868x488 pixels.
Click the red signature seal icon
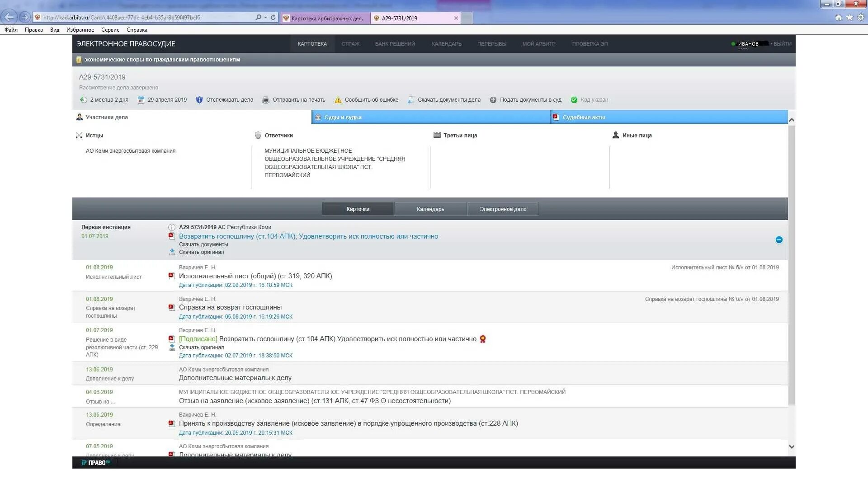click(483, 339)
